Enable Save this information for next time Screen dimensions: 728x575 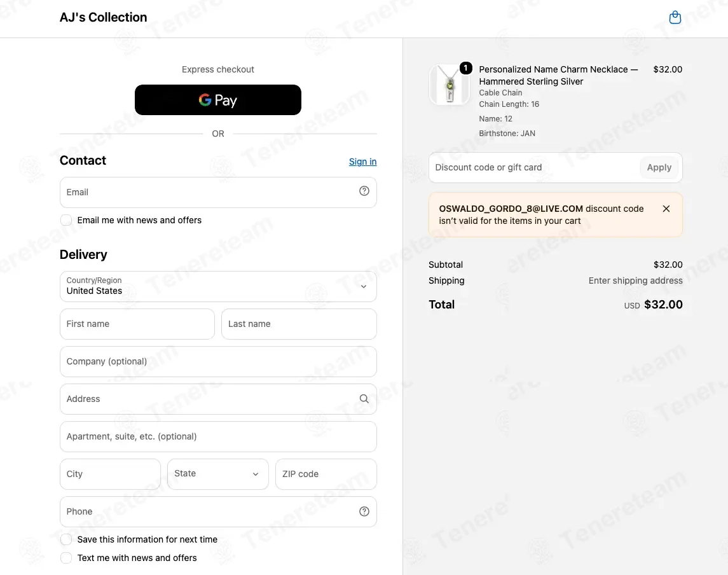coord(66,539)
